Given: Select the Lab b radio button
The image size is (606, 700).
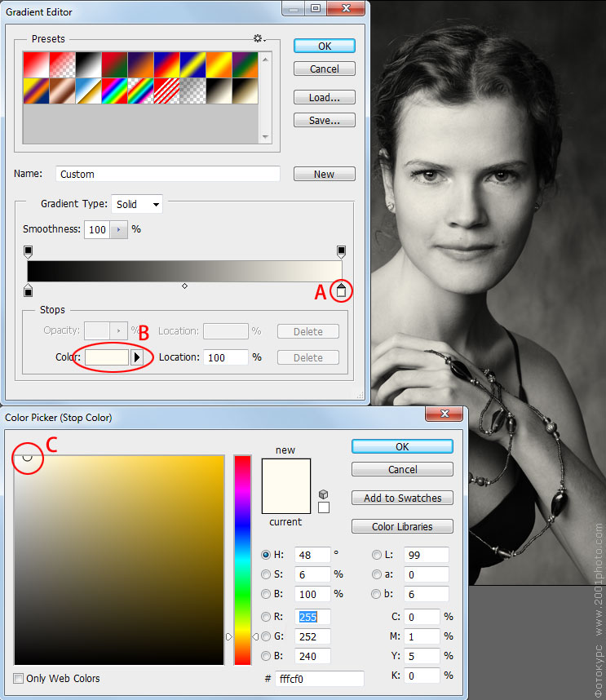Looking at the screenshot, I should [x=377, y=594].
